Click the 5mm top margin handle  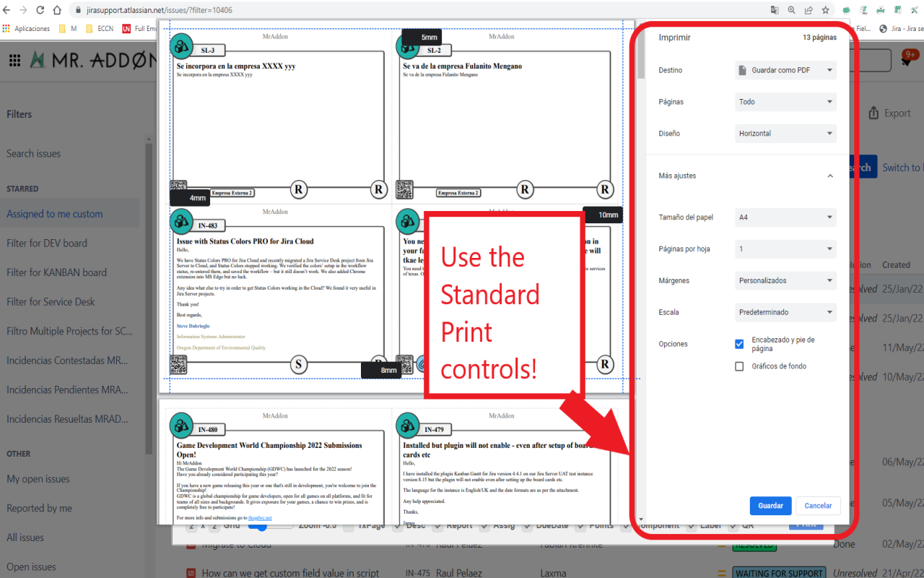pyautogui.click(x=421, y=38)
